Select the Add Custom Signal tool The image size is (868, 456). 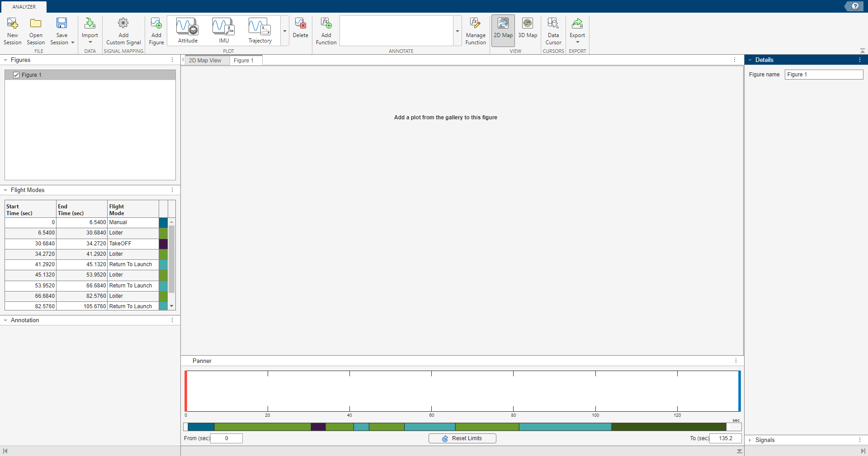click(123, 29)
